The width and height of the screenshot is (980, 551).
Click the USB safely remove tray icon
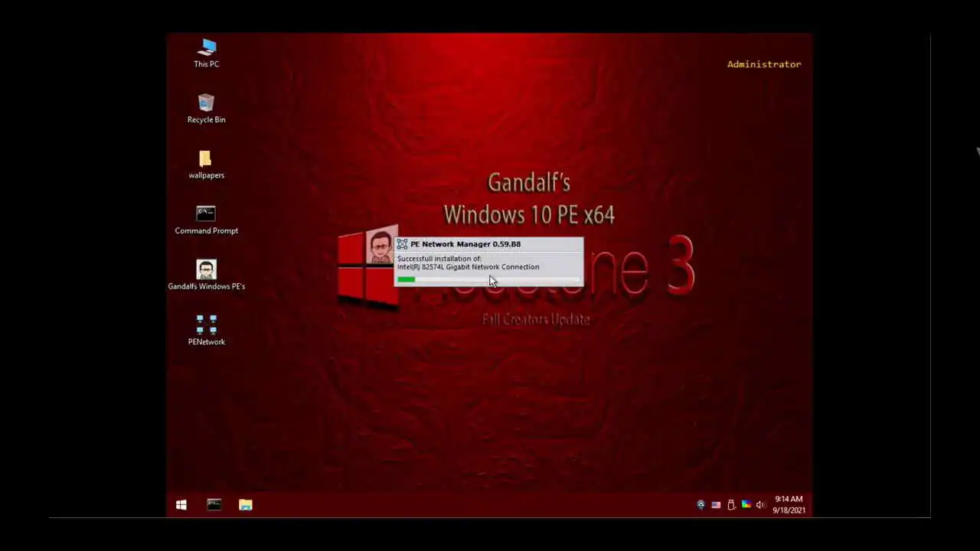tap(731, 505)
